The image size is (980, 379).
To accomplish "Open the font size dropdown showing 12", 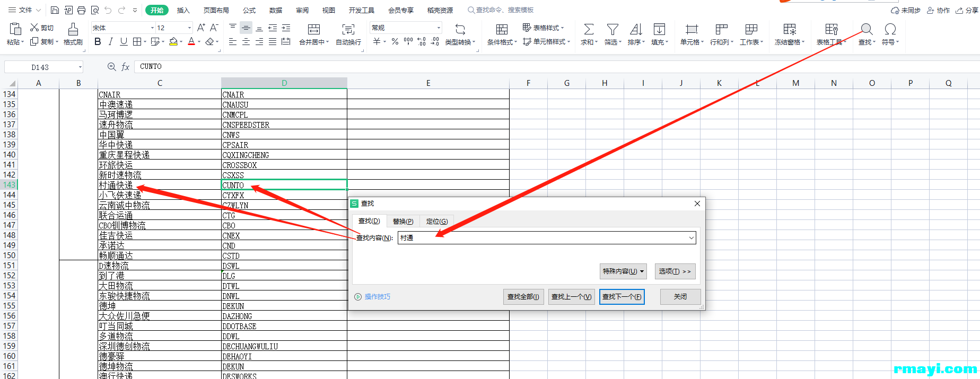I will click(x=189, y=28).
